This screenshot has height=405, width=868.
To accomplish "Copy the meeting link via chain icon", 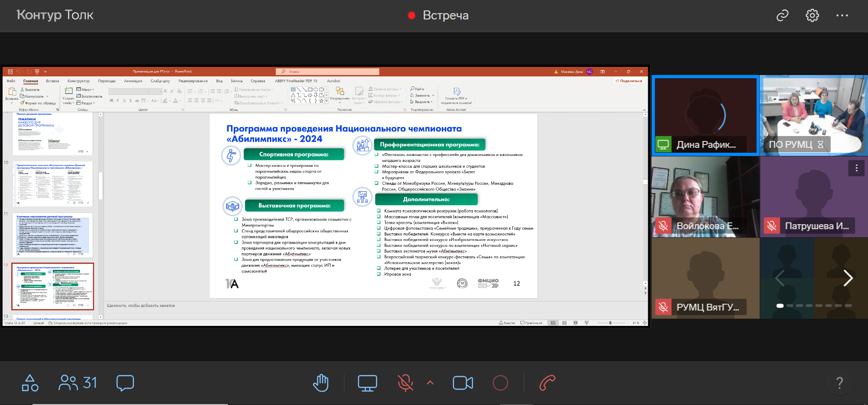I will click(783, 15).
